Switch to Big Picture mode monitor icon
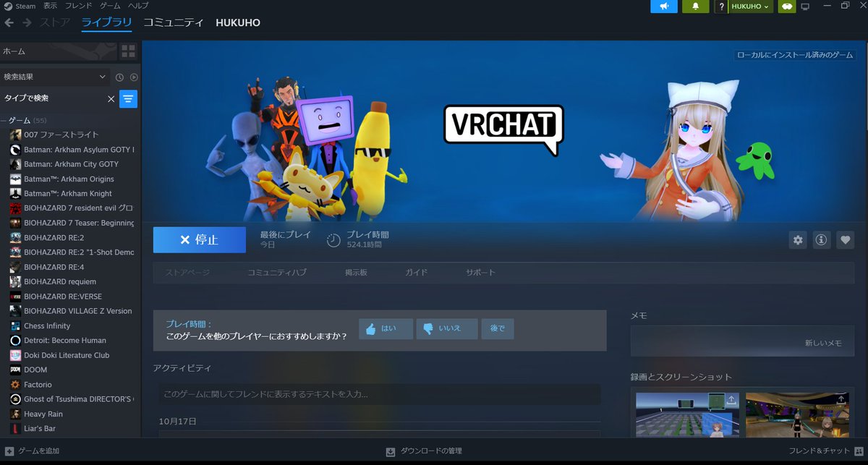 pyautogui.click(x=804, y=7)
